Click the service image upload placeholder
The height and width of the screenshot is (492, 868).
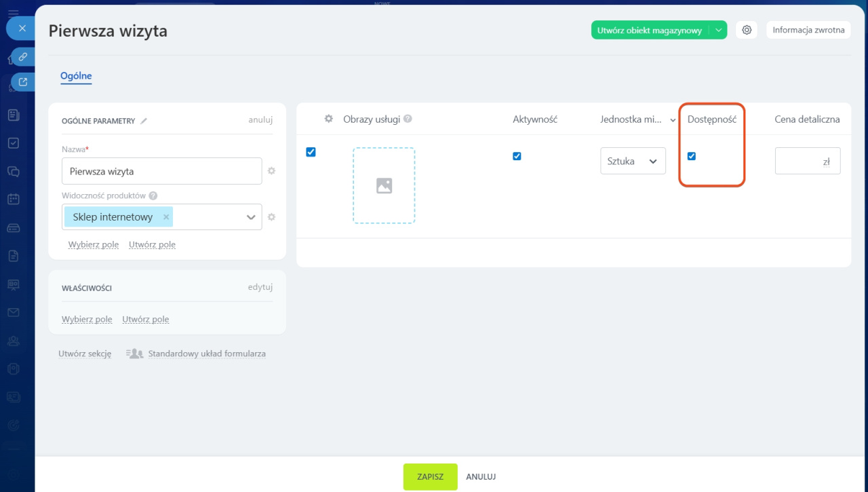[384, 185]
